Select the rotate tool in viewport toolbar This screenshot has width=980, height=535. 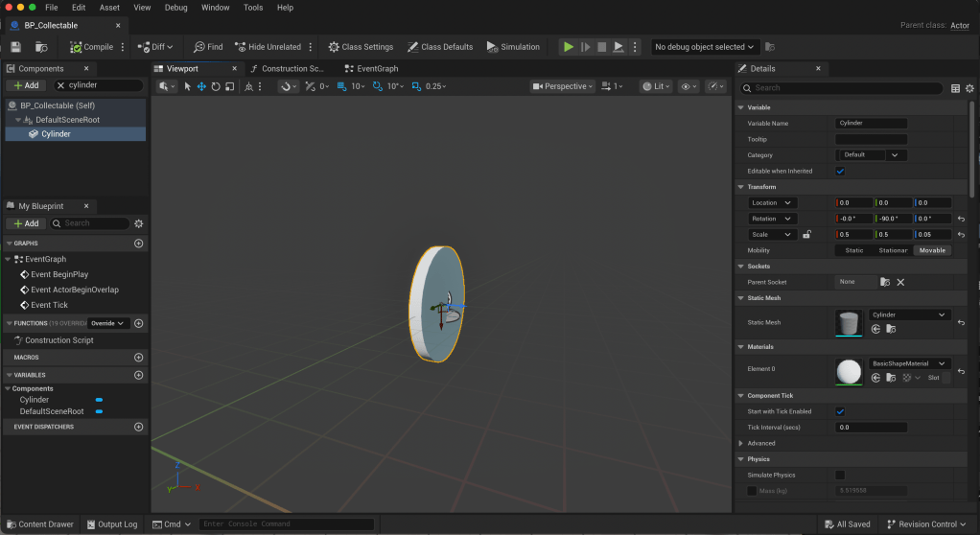pyautogui.click(x=216, y=86)
